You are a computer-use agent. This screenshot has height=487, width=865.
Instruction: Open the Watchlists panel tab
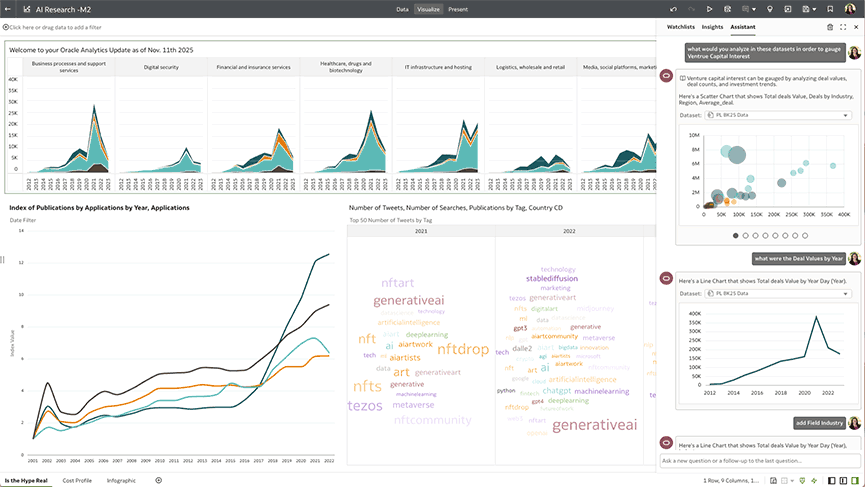click(680, 27)
